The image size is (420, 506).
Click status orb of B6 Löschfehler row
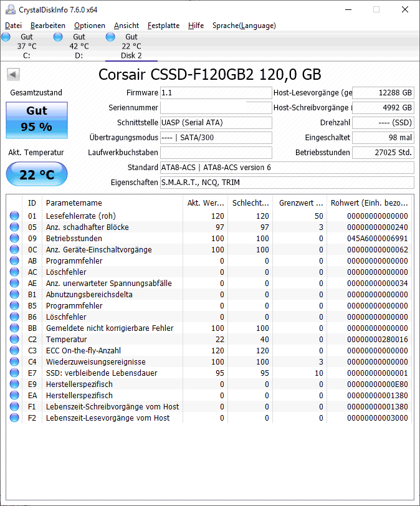tap(14, 317)
